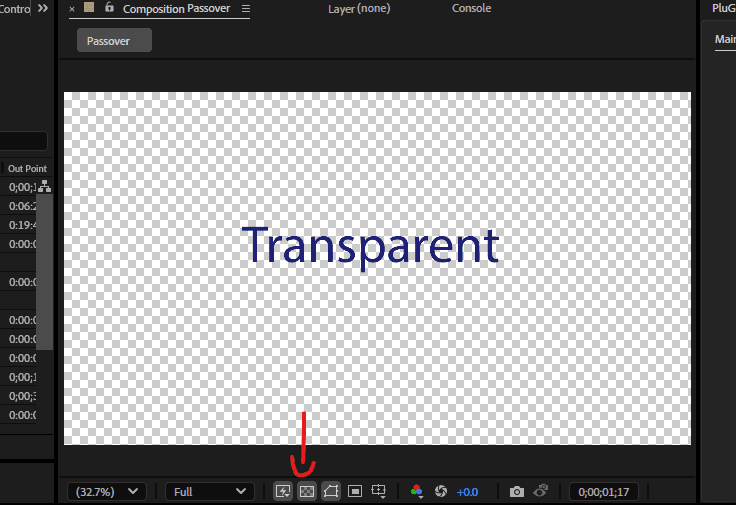Open grid and guide options icon
This screenshot has height=505, width=736.
[379, 491]
